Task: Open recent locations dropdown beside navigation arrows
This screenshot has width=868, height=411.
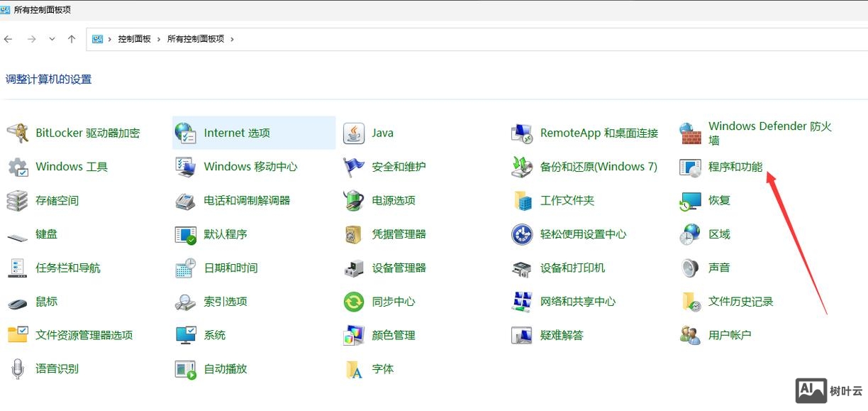Action: pos(51,39)
